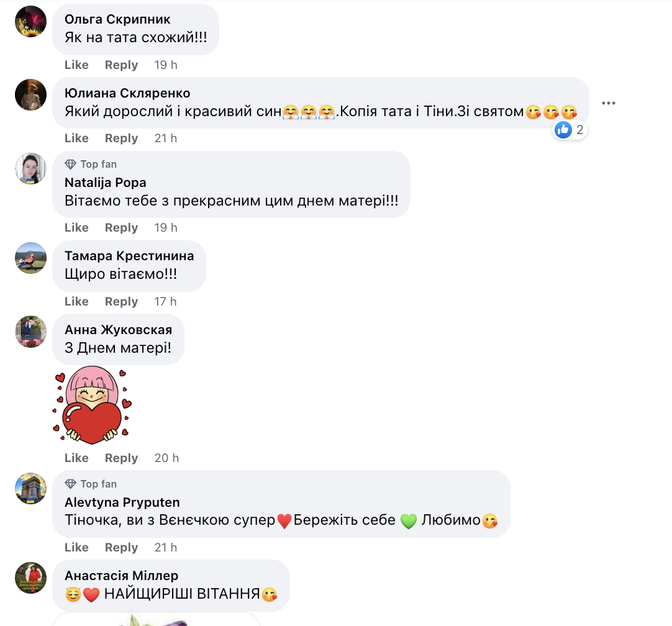The height and width of the screenshot is (626, 672).
Task: Click Тамара Крестинина's avatar image
Action: (x=30, y=258)
